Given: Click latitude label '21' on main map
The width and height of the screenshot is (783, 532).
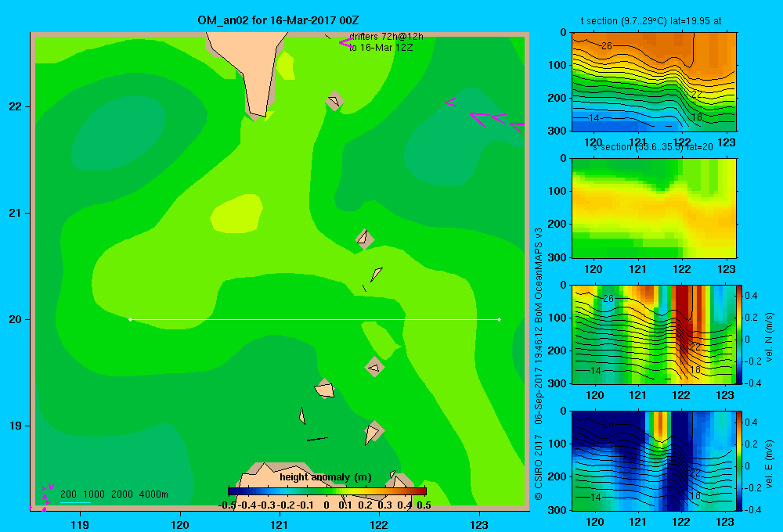Looking at the screenshot, I should tap(16, 213).
